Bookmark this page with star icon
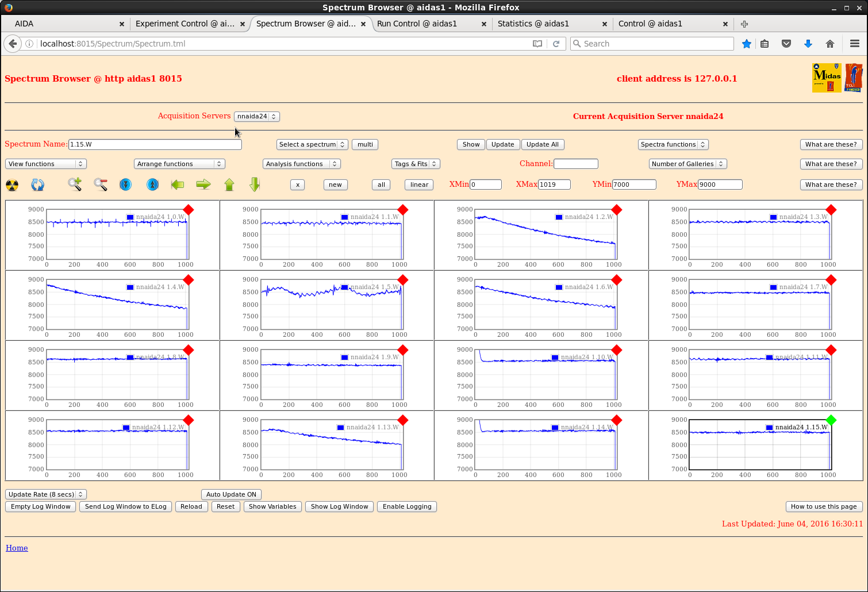This screenshot has width=868, height=592. [x=747, y=44]
